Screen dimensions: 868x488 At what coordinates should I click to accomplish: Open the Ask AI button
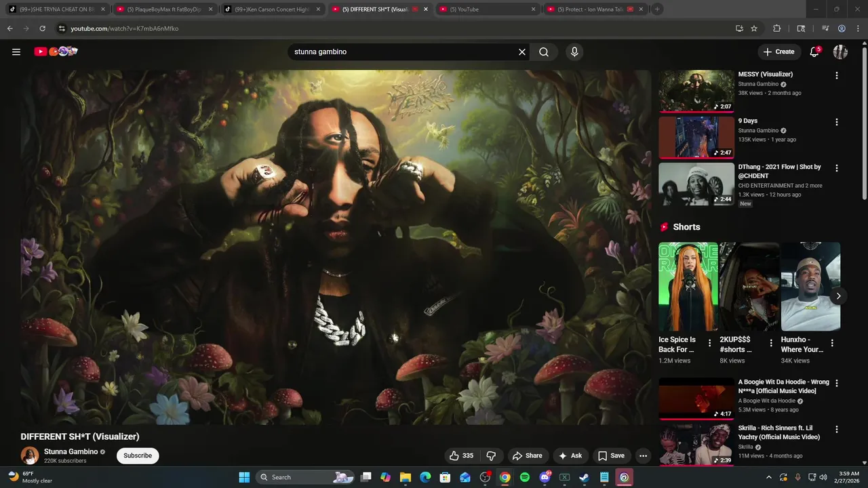[x=570, y=455]
